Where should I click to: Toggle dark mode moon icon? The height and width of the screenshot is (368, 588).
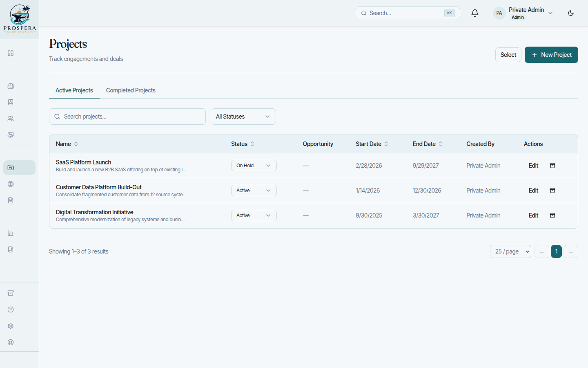(571, 13)
